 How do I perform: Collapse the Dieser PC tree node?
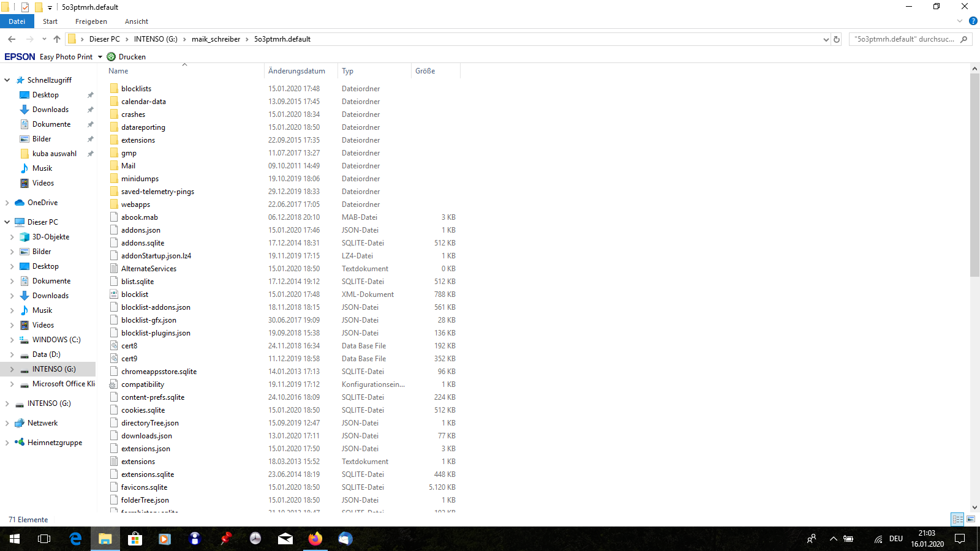[x=7, y=222]
